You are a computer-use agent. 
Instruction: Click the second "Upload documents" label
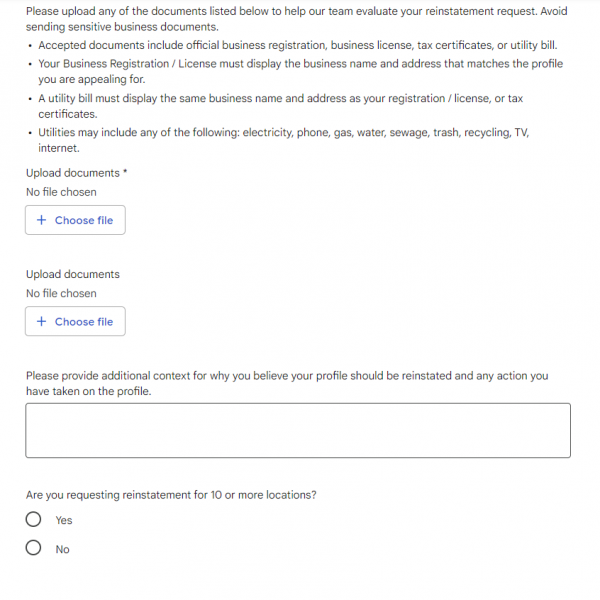tap(73, 275)
